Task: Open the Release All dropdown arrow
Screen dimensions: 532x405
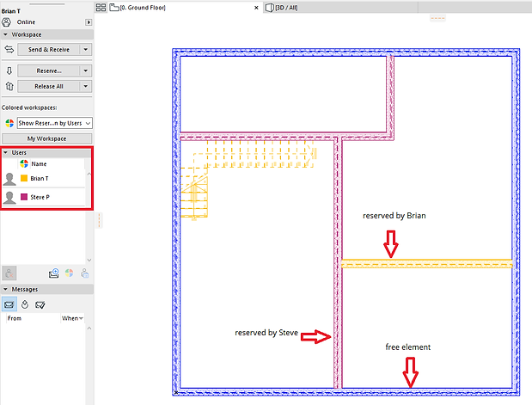Action: (x=86, y=86)
